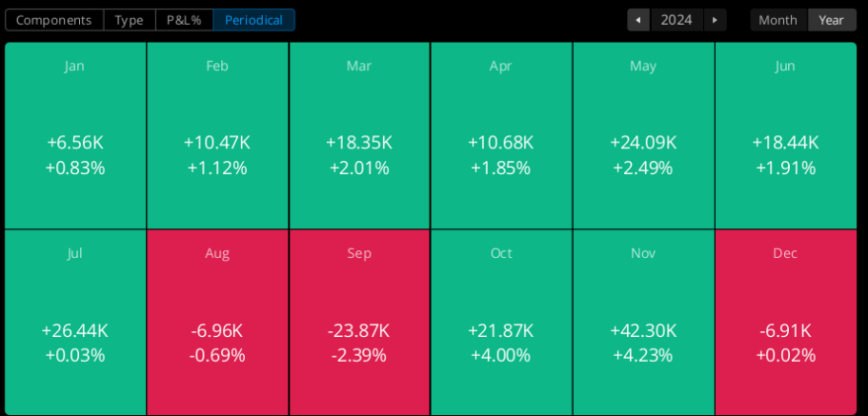
Task: Click the Sep -23.87K tile
Action: [x=359, y=323]
